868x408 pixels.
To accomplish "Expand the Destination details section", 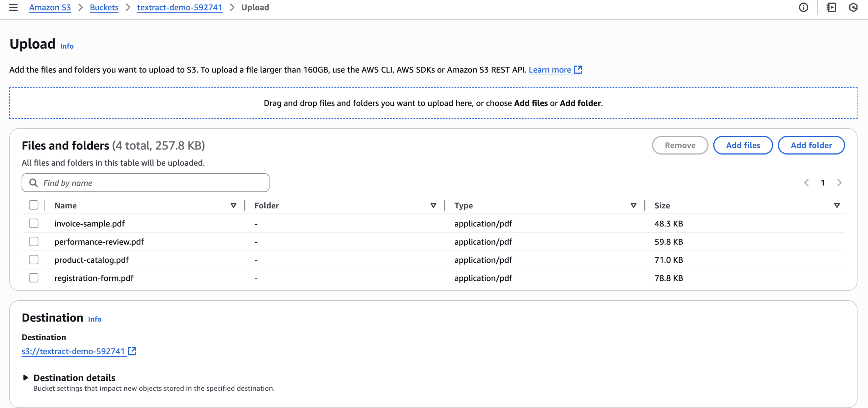I will click(x=25, y=377).
